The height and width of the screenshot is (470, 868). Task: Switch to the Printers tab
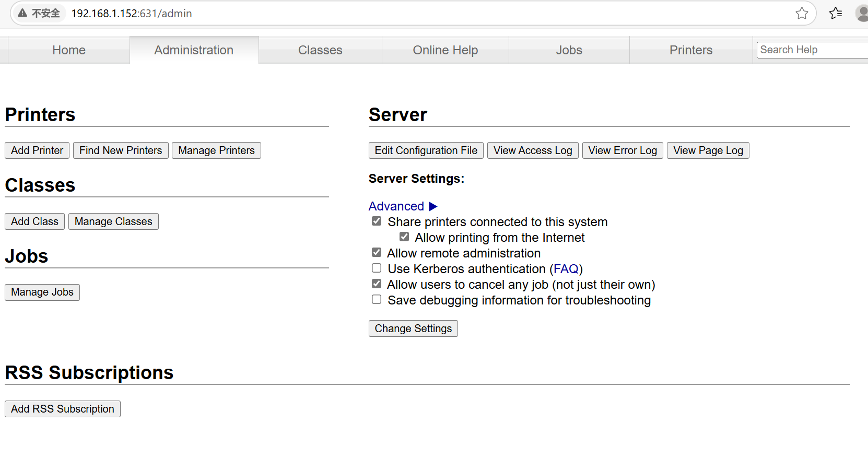(691, 50)
